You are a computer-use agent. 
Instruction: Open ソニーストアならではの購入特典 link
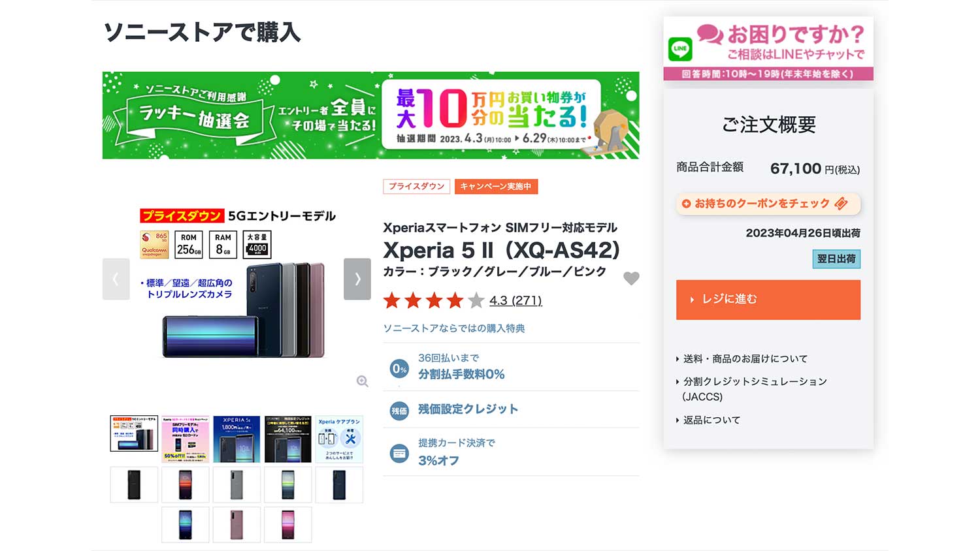(x=454, y=328)
